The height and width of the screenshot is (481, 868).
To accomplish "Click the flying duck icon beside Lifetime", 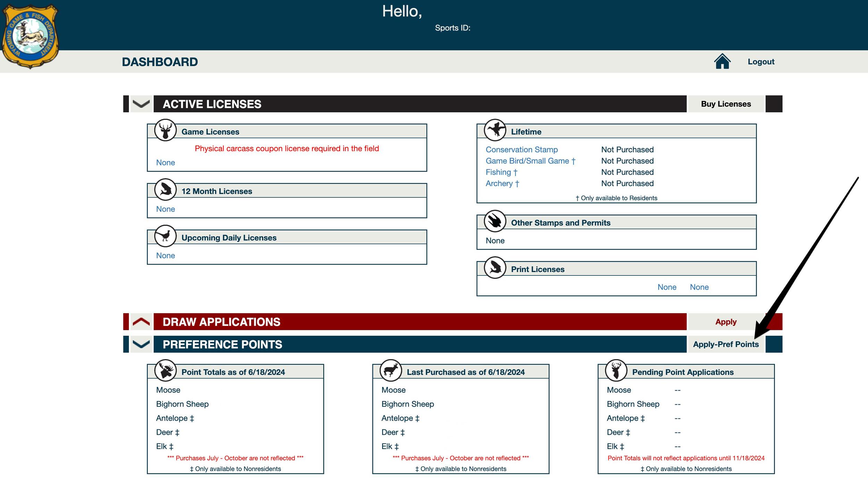I will coord(495,130).
